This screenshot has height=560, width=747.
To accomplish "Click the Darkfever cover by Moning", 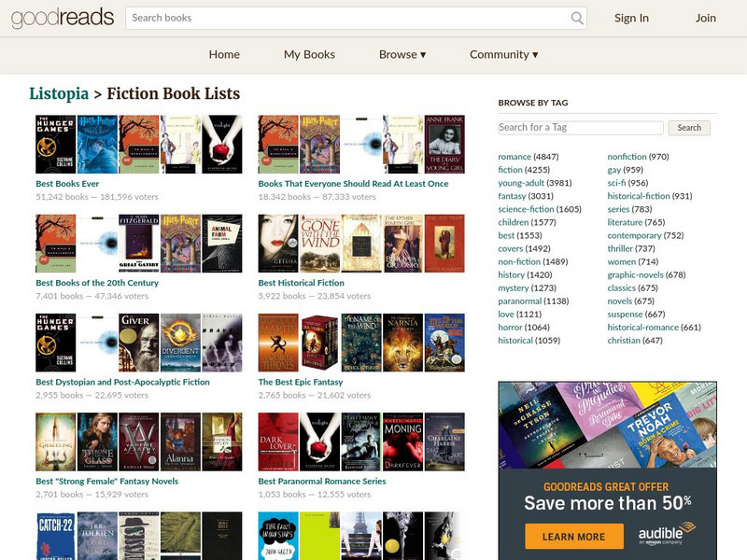I will click(x=403, y=441).
